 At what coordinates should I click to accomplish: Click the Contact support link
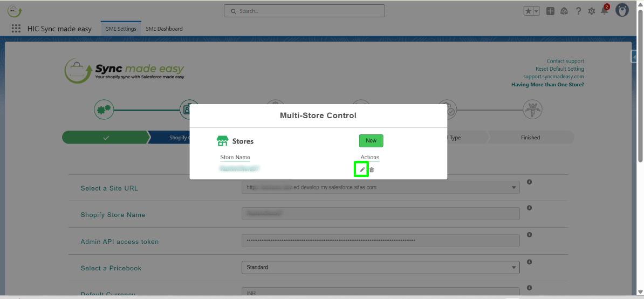click(565, 61)
